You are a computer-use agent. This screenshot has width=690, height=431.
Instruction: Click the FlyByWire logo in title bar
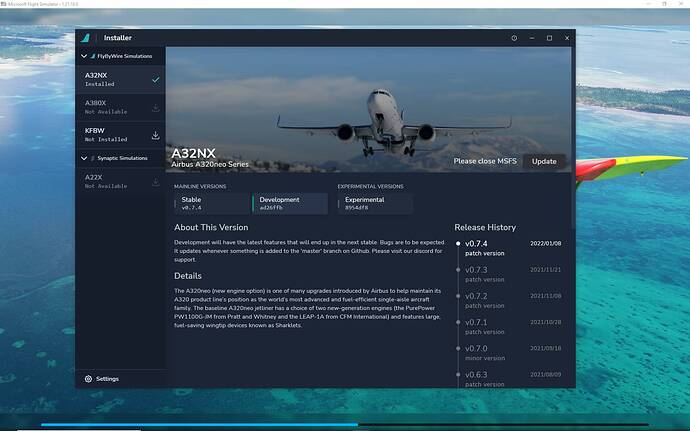pos(86,38)
